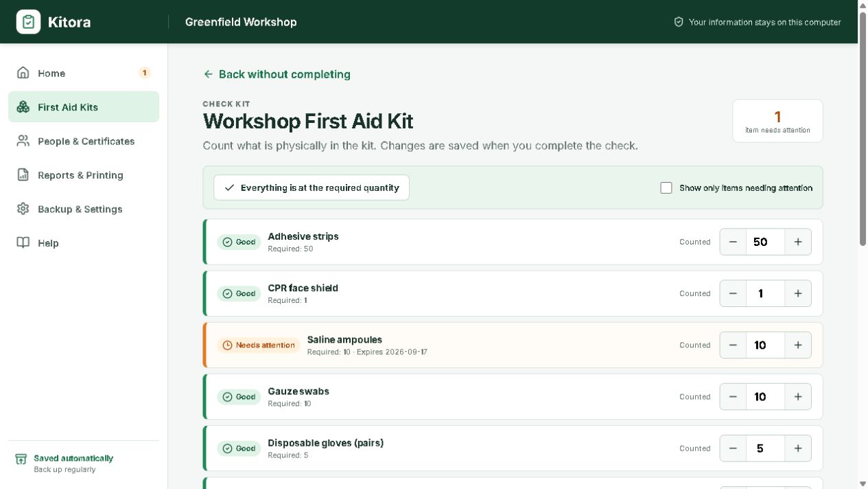This screenshot has width=868, height=489.
Task: Click the Saline ampoules item name
Action: (344, 339)
